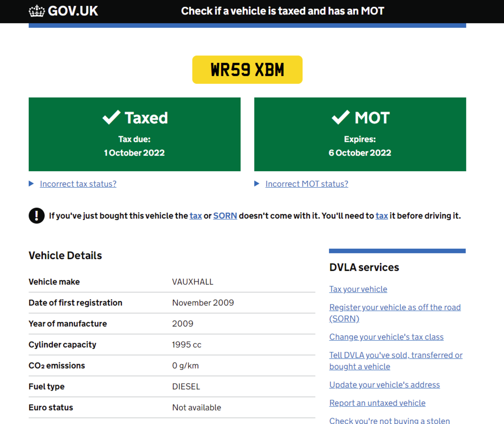The width and height of the screenshot is (504, 424).
Task: Click the 'Tax due:' label
Action: tap(134, 139)
